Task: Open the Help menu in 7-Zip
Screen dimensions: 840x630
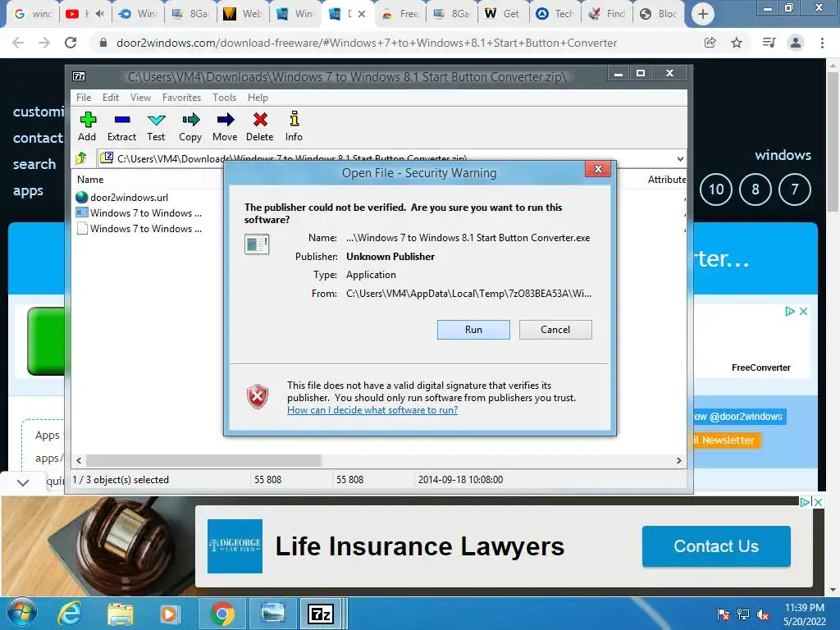Action: (x=258, y=98)
